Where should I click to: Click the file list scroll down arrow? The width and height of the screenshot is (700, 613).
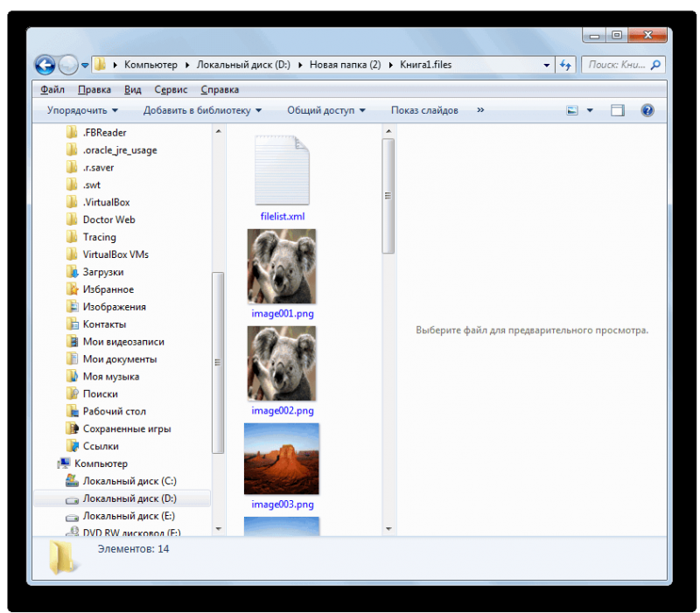tap(388, 529)
